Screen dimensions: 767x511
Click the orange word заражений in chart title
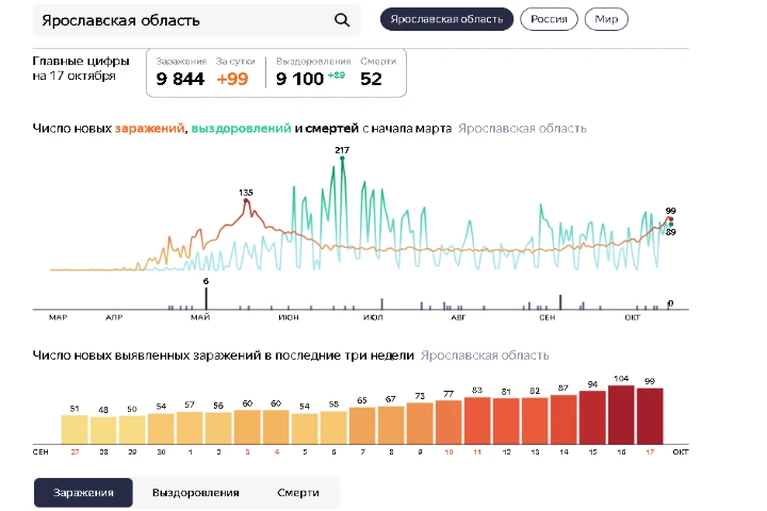pyautogui.click(x=150, y=128)
